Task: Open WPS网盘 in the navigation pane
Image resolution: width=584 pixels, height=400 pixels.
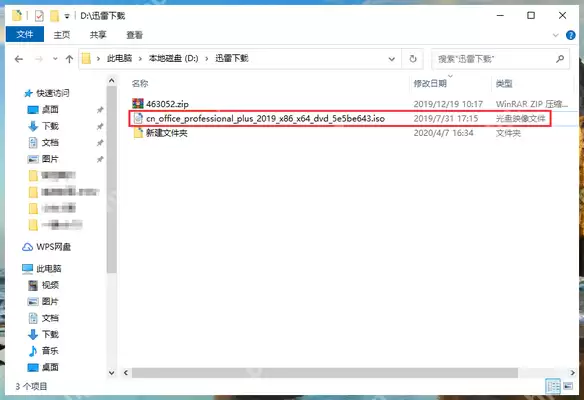Action: point(53,247)
